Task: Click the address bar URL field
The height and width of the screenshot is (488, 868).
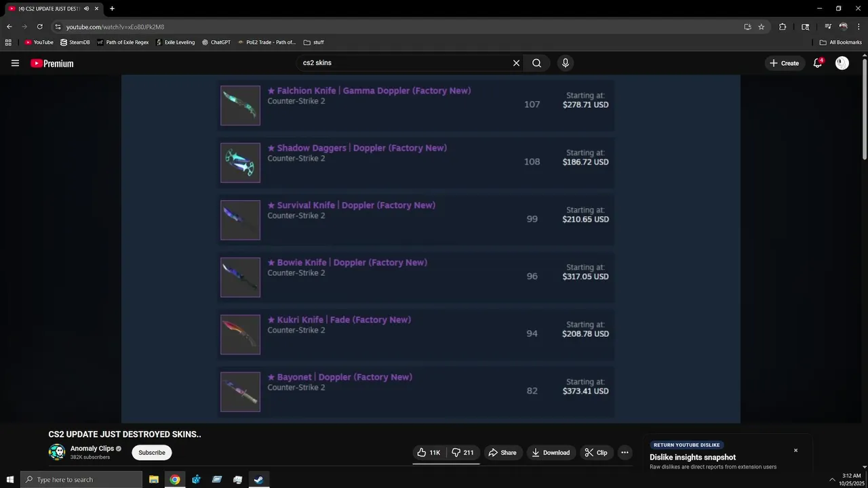Action: [x=400, y=27]
